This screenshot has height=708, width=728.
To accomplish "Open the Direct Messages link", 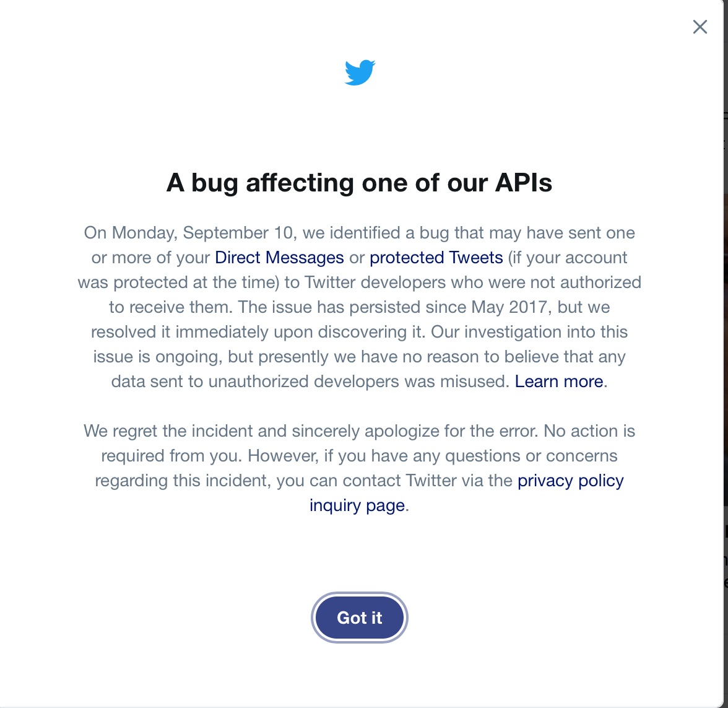I will [x=279, y=258].
